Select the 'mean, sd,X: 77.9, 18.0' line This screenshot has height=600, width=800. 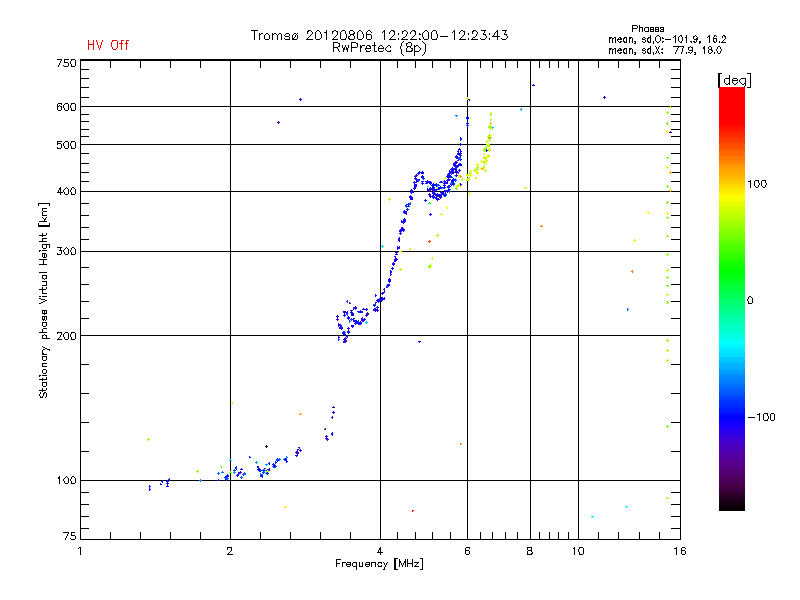[x=665, y=50]
